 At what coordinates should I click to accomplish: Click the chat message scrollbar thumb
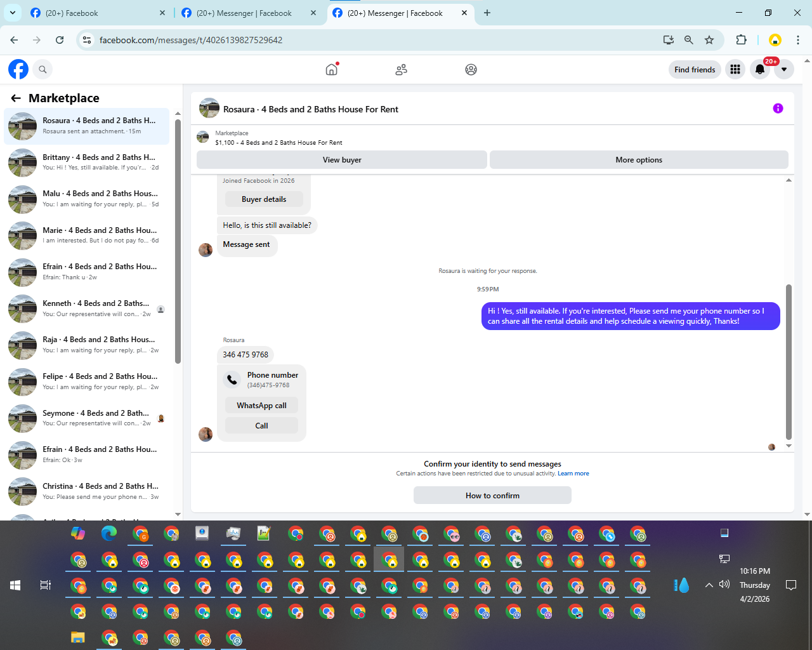[x=789, y=362]
